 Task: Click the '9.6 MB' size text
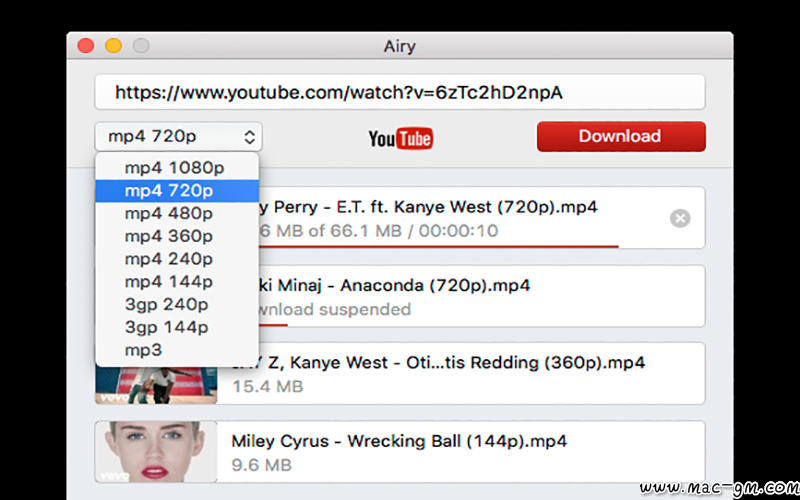pos(261,465)
